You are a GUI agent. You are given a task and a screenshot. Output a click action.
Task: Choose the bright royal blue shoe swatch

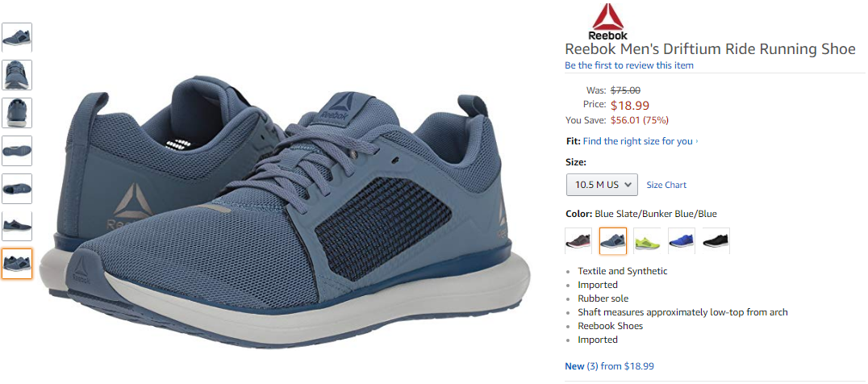point(682,240)
